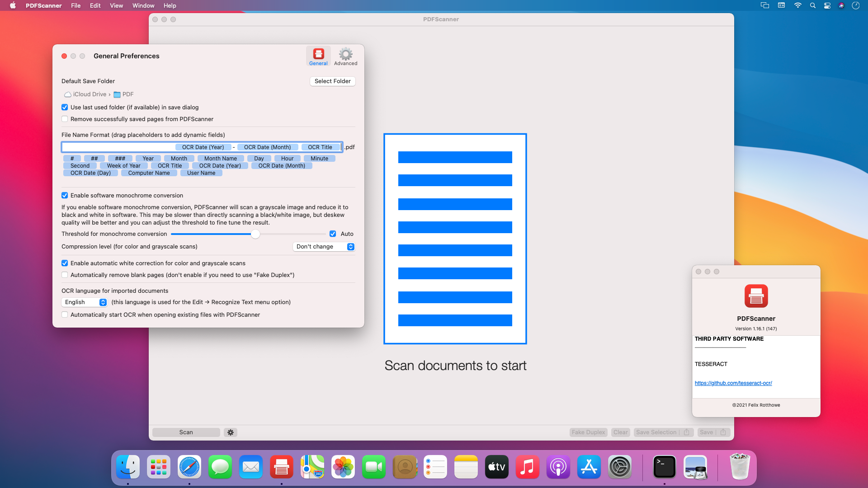
Task: Click the iCloud Drive path item
Action: pos(85,94)
